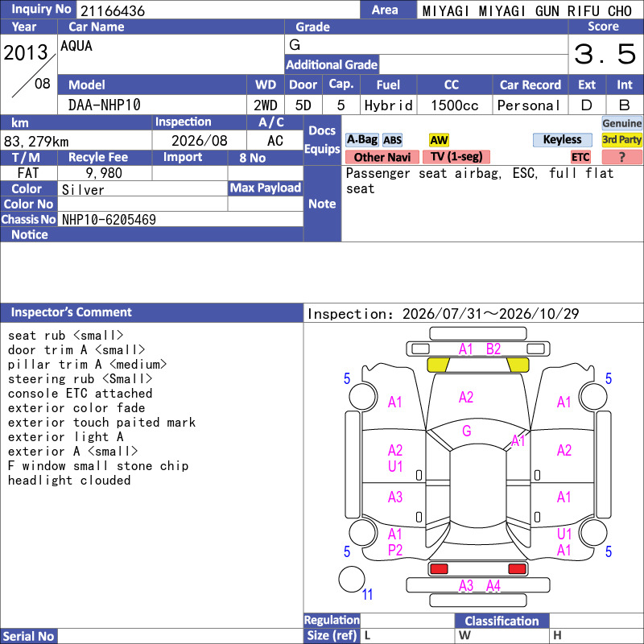Select the yellow 3rd Party badge

pos(621,139)
